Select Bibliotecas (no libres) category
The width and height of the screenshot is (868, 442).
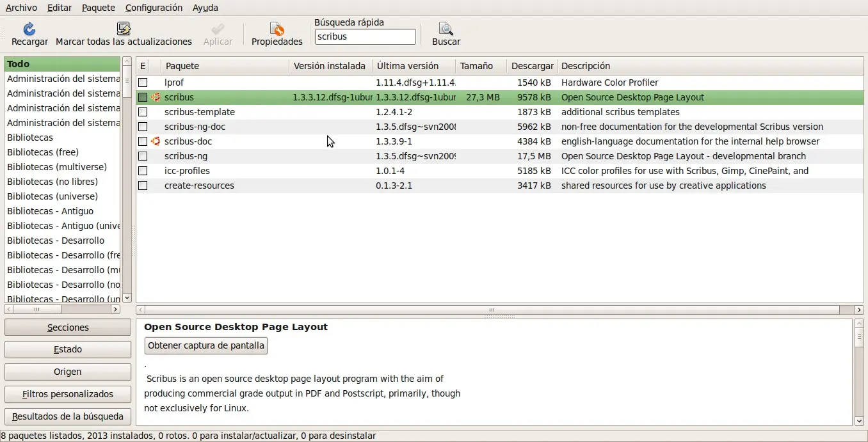pyautogui.click(x=63, y=182)
